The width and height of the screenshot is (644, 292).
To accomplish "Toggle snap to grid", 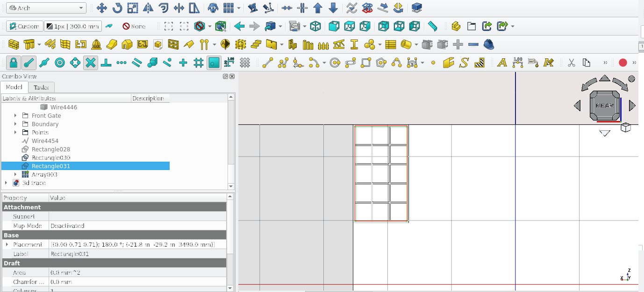I will point(198,63).
